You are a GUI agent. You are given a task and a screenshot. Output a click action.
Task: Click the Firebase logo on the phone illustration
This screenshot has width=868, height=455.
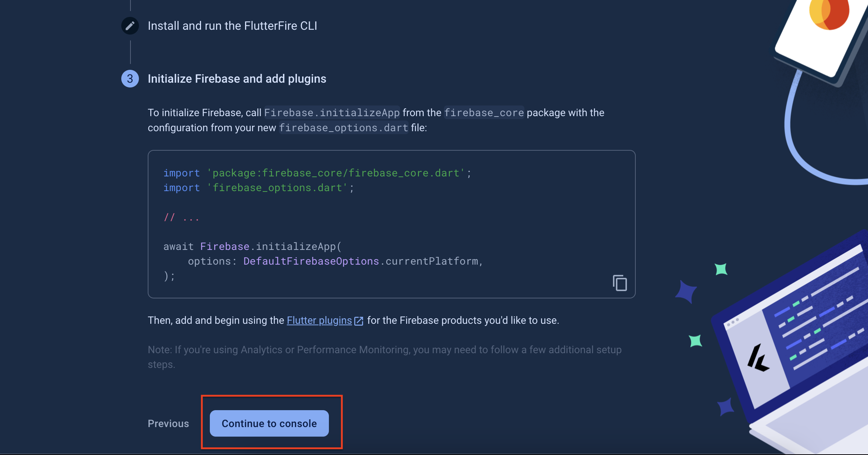coord(829,14)
